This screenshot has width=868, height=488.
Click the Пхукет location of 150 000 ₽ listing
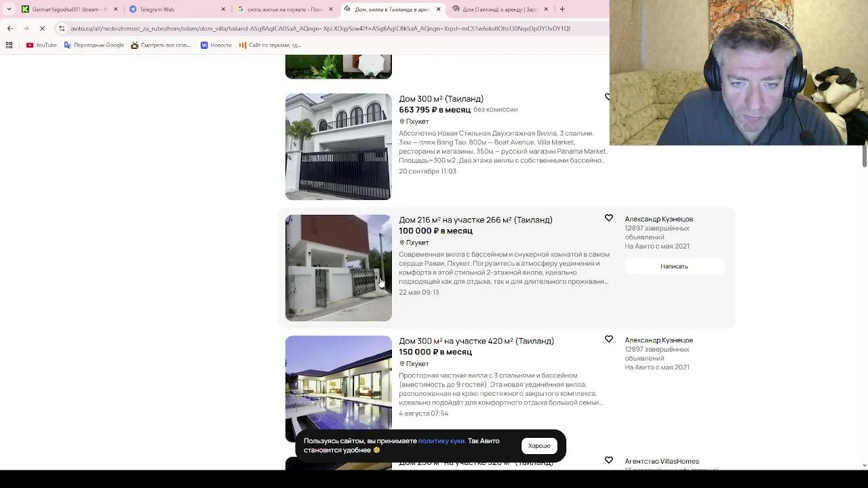coord(414,364)
